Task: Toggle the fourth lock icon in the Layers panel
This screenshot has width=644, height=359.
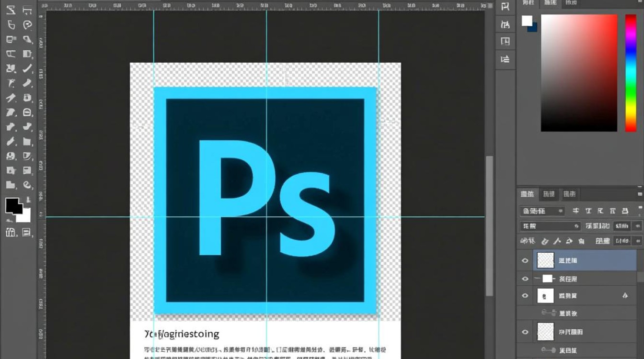Action: click(x=581, y=241)
